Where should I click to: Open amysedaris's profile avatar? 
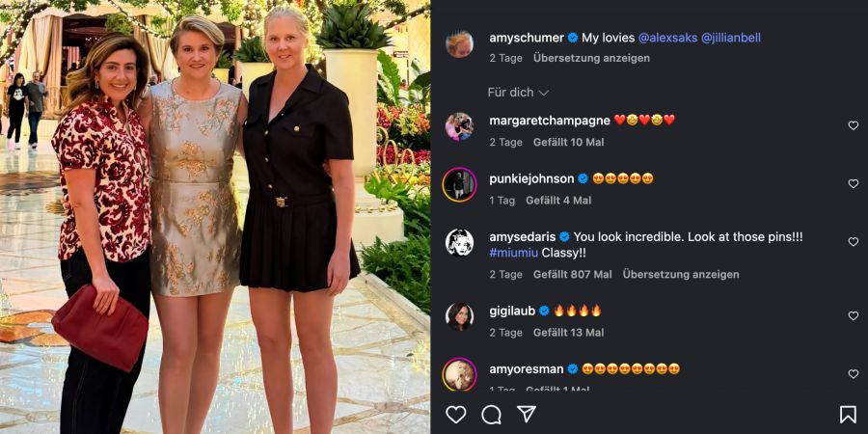pyautogui.click(x=459, y=242)
